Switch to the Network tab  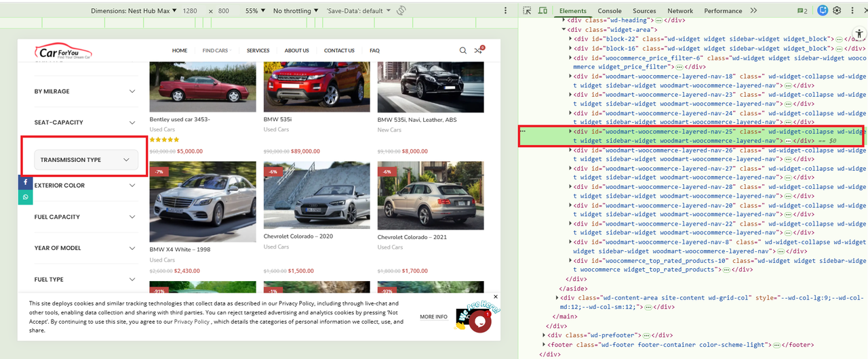[x=680, y=11]
